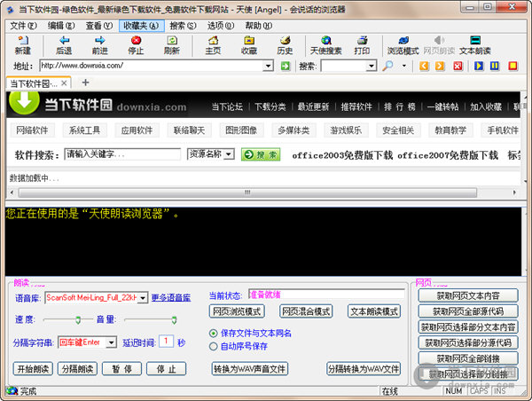
Task: Click the green Go arrow beside address bar
Action: [286, 66]
